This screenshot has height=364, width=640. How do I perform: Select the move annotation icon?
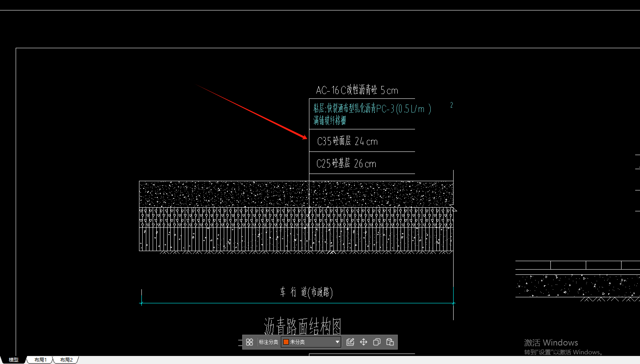(x=364, y=342)
